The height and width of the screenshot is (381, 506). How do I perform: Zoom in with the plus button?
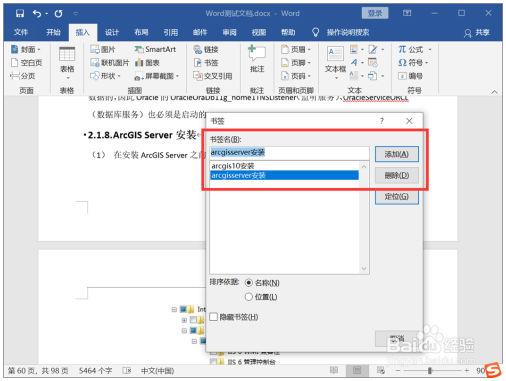point(466,370)
